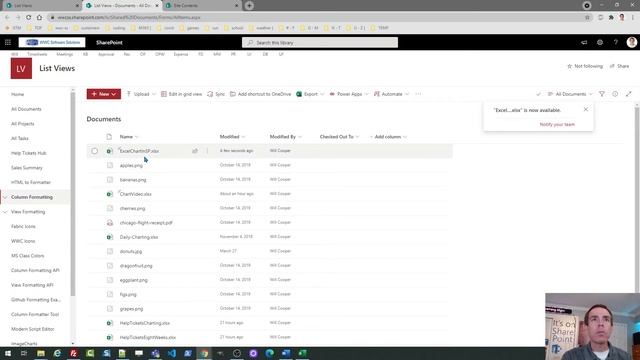Reload the page with browser refresh icon
Viewport: 640px width, 360px height.
pos(29,18)
